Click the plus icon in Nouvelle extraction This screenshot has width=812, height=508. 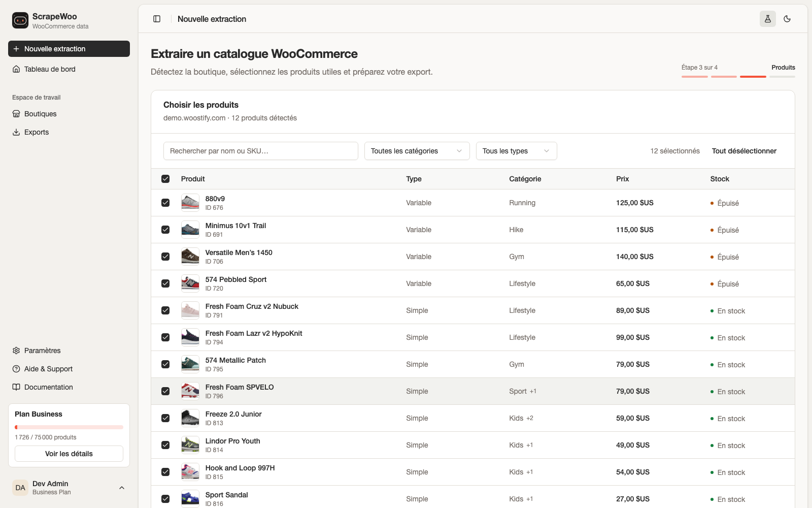point(16,49)
